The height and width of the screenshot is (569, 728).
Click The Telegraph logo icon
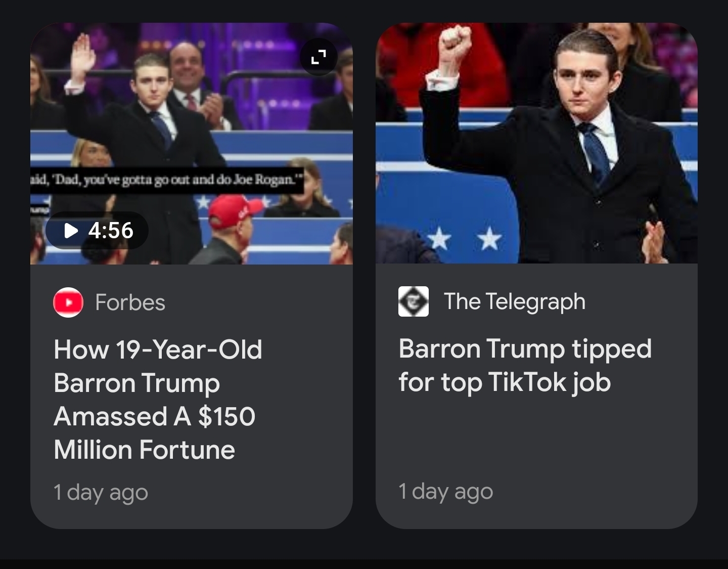point(413,301)
